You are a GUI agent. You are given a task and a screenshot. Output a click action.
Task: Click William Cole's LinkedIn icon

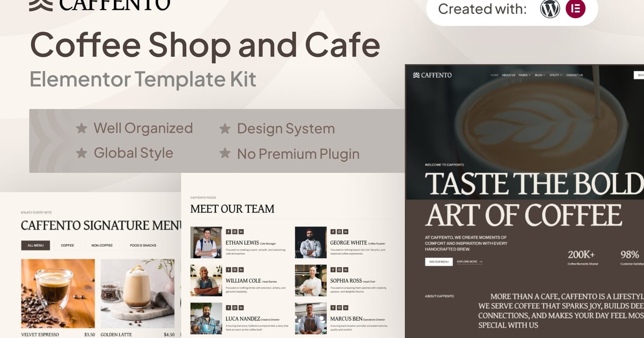point(241,269)
